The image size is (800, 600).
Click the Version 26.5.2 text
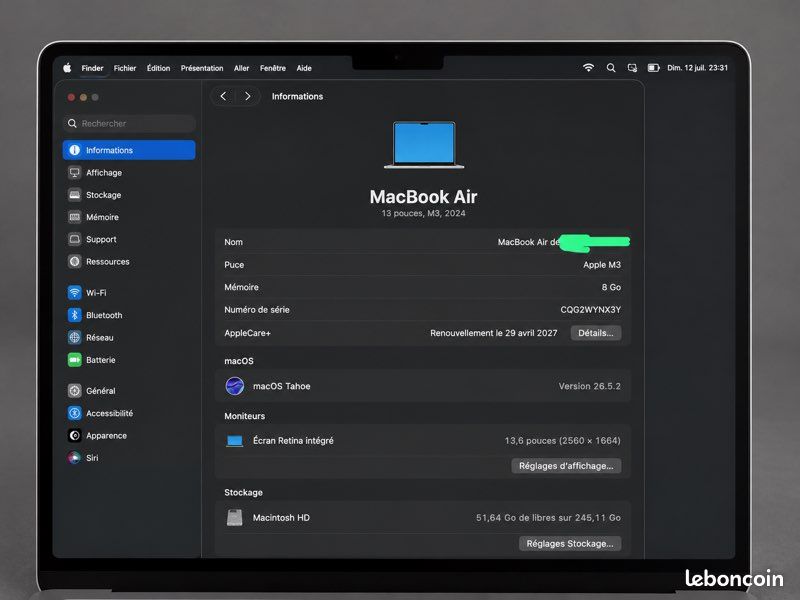tap(589, 386)
